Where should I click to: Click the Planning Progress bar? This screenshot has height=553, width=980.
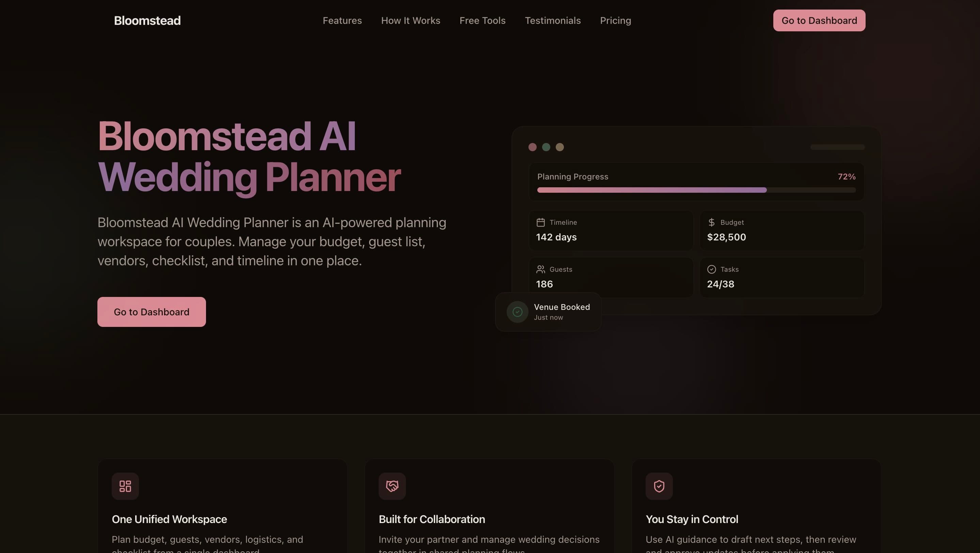(696, 190)
